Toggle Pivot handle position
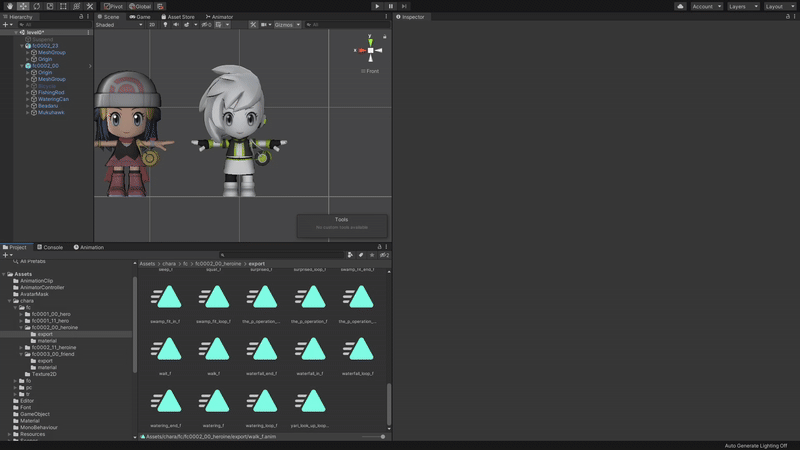 click(x=113, y=6)
